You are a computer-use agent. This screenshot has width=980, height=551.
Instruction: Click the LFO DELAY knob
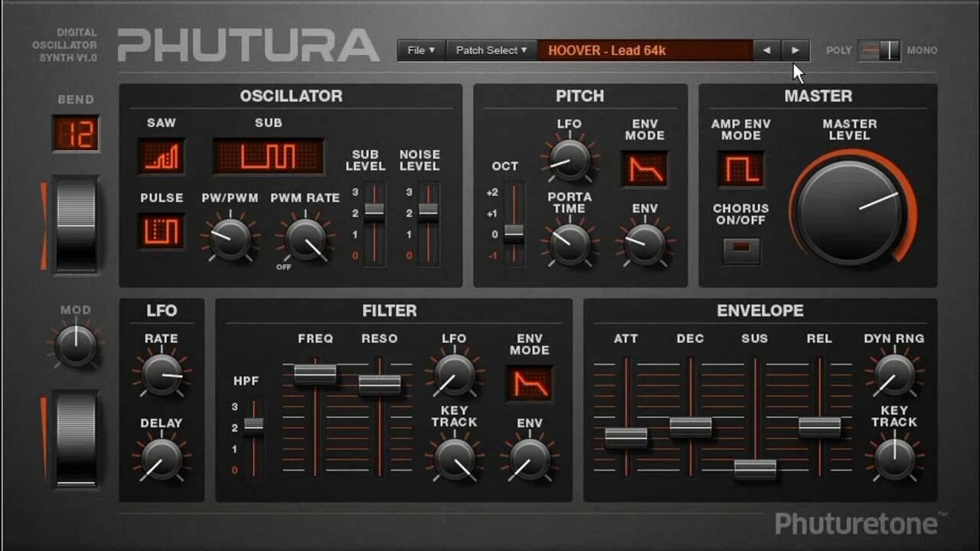tap(162, 459)
